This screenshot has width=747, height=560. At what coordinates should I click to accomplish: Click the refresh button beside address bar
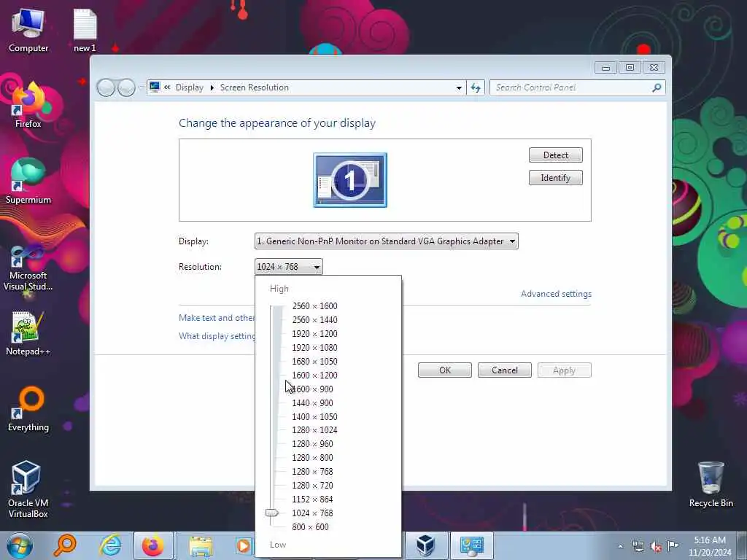(476, 87)
